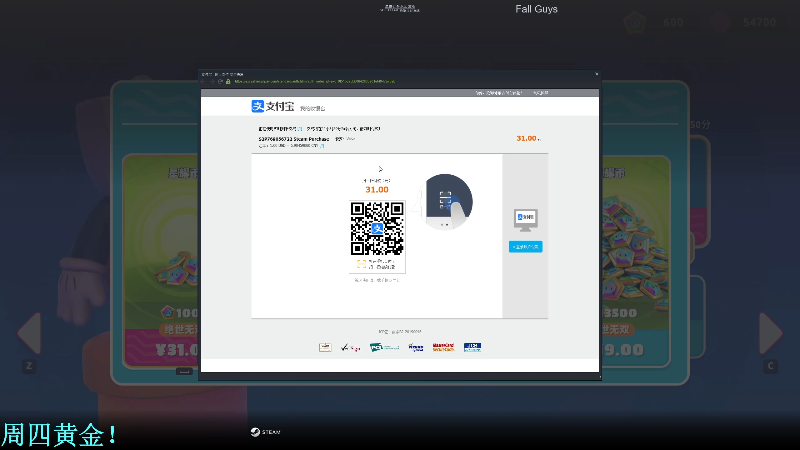Click the Alipay payment QR code
800x450 pixels.
pos(377,229)
